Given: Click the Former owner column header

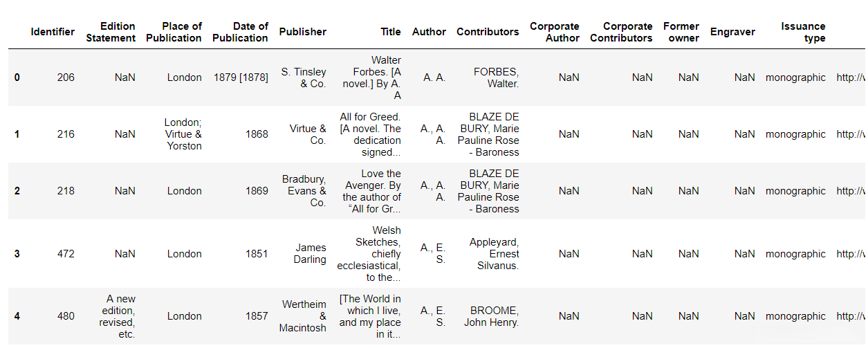Looking at the screenshot, I should (681, 32).
